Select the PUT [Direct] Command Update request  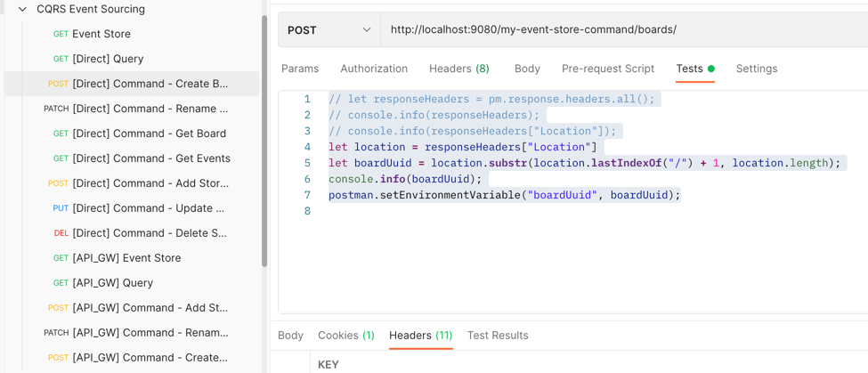[x=148, y=208]
